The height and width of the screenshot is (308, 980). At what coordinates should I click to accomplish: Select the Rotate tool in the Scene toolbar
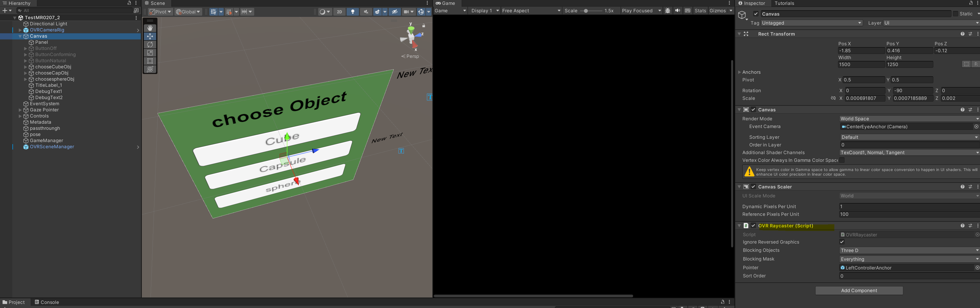150,45
